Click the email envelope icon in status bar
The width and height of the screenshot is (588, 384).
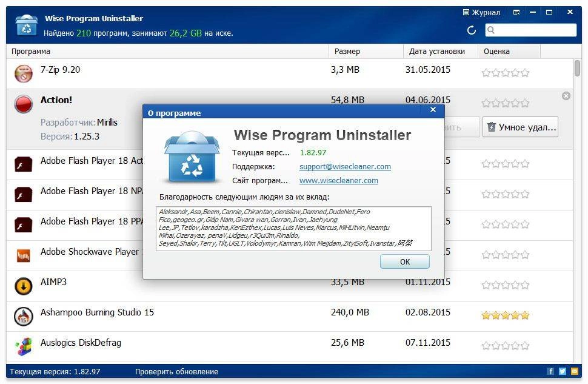point(575,371)
